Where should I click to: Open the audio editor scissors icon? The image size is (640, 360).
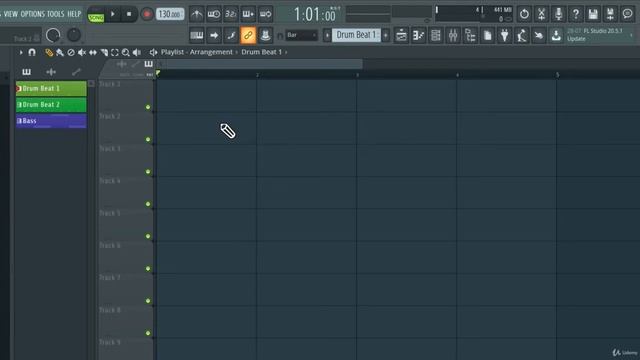pos(541,14)
